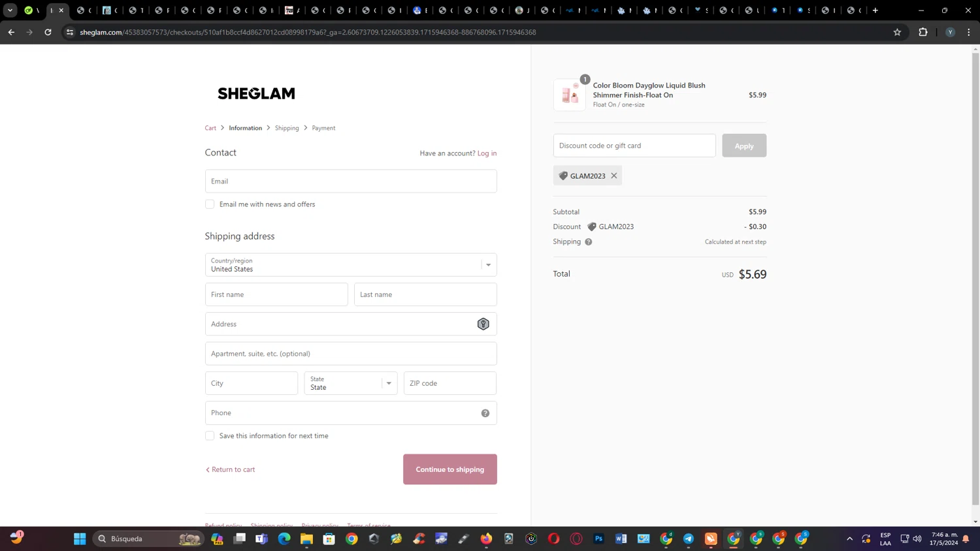Open a new browser tab

[875, 10]
